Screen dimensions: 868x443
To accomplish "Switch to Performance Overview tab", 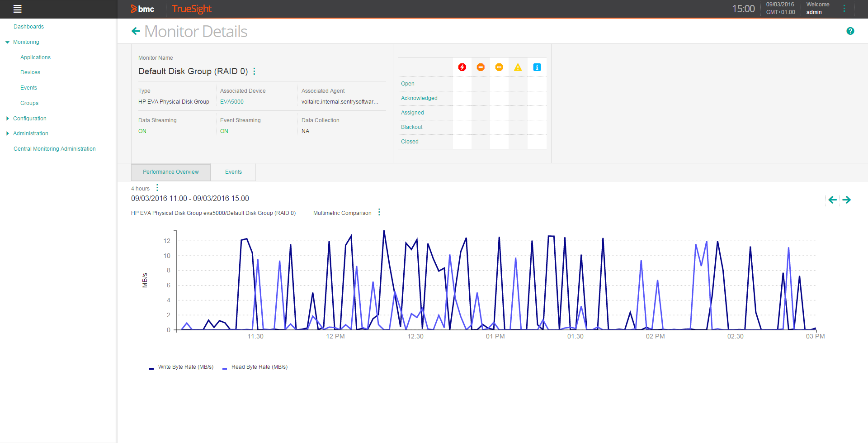I will [x=171, y=172].
